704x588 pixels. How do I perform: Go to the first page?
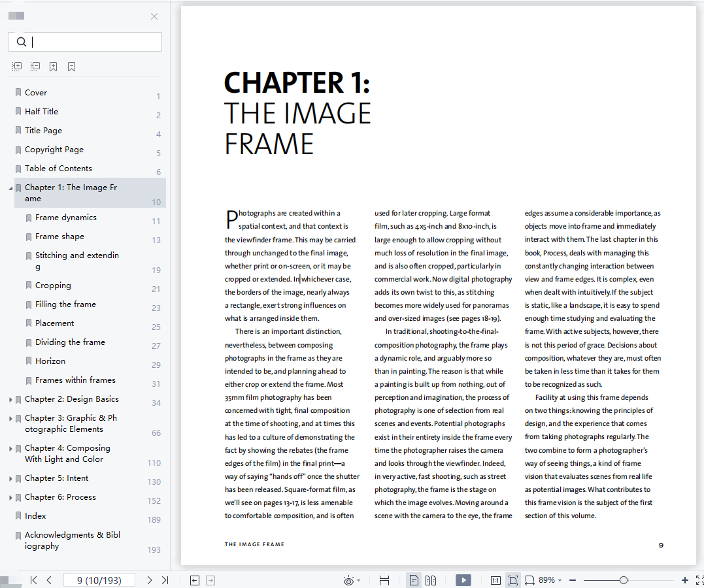click(x=33, y=580)
